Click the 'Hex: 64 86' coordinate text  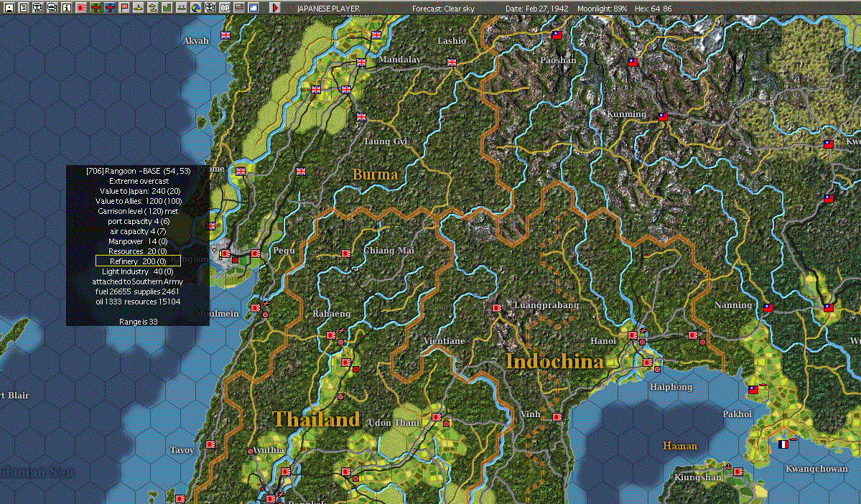pyautogui.click(x=653, y=8)
